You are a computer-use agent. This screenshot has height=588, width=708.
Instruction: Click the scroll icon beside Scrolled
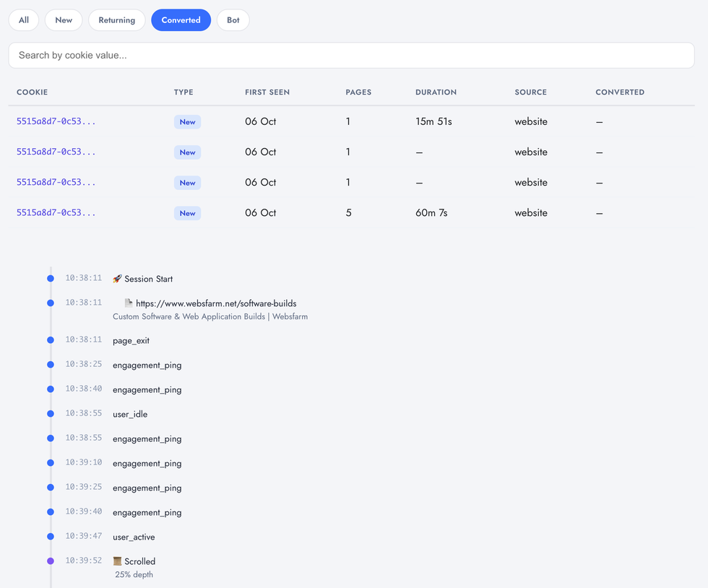coord(117,561)
